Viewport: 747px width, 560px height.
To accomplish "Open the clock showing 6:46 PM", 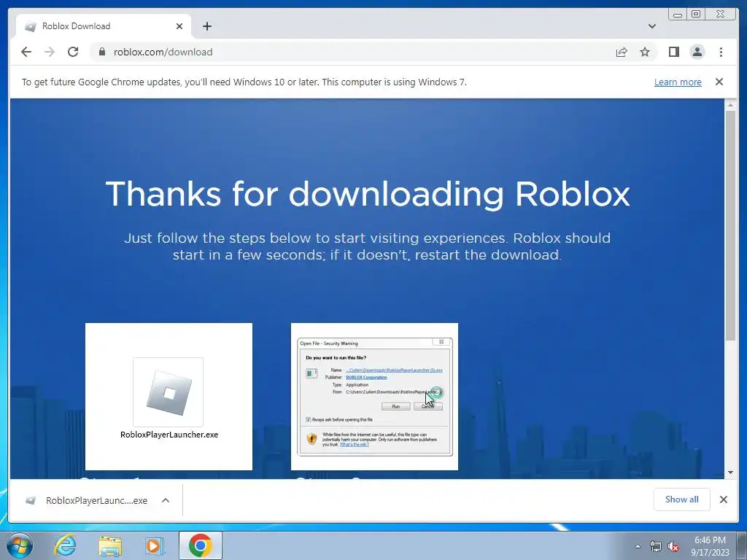I will [710, 546].
